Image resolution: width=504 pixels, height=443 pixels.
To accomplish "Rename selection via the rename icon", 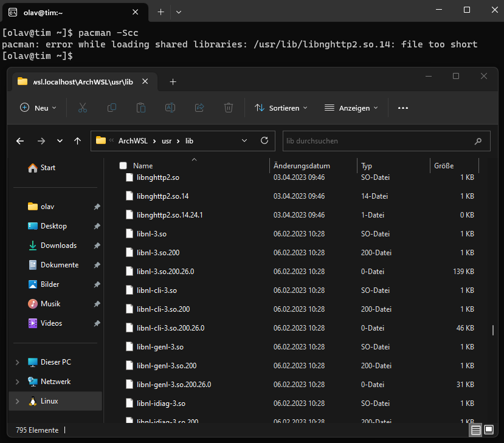I will [x=170, y=108].
